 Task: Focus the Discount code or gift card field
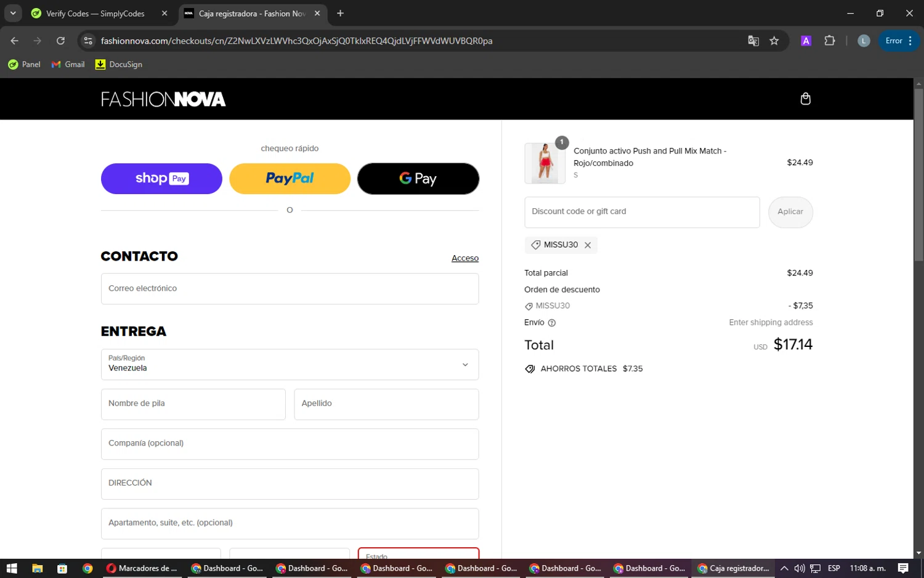tap(642, 212)
